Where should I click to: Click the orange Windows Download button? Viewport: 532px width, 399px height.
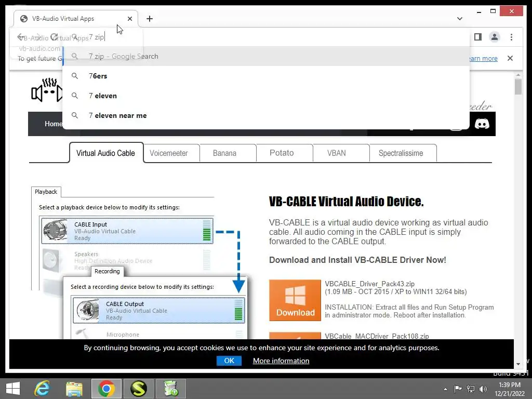click(x=295, y=300)
